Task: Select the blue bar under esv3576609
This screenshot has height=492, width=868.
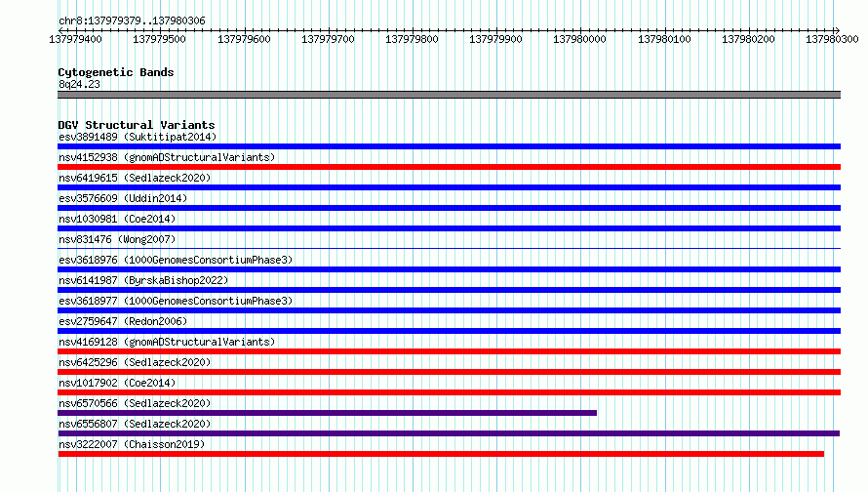Action: pyautogui.click(x=449, y=208)
